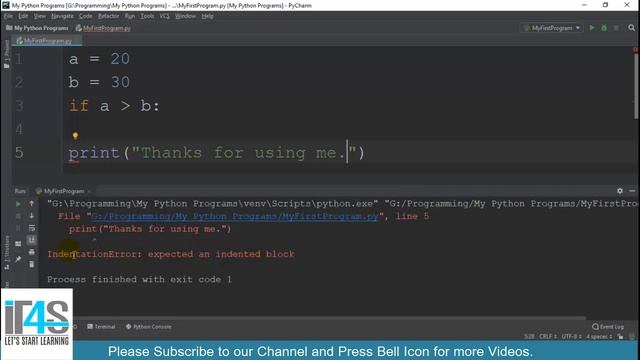Image resolution: width=640 pixels, height=360 pixels.
Task: Place cursor on 'if a > b:' line
Action: tap(114, 106)
